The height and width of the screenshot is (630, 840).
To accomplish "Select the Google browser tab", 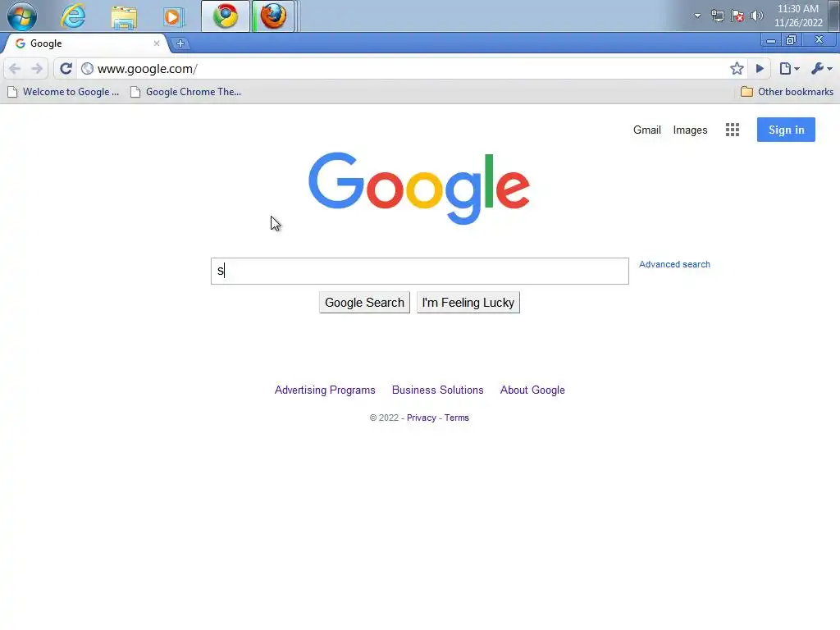I will (x=85, y=43).
